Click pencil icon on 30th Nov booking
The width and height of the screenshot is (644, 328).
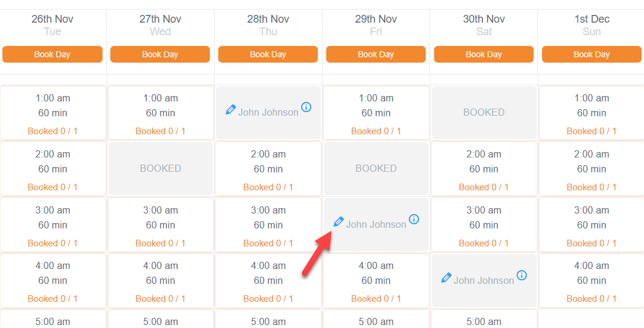(446, 278)
